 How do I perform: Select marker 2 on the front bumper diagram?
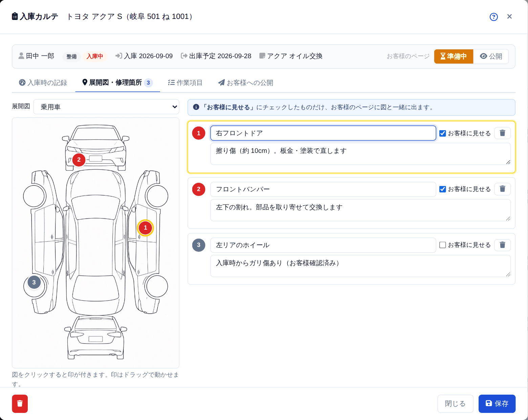point(79,160)
